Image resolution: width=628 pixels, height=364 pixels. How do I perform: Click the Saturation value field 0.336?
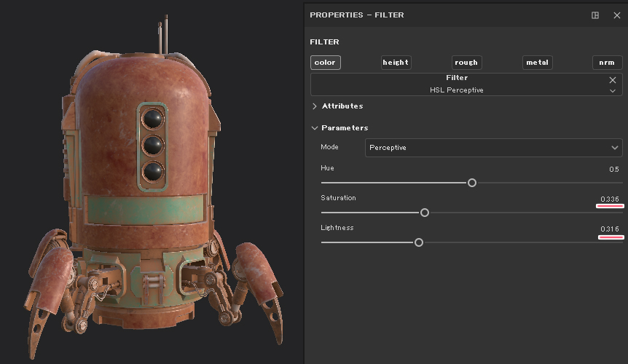610,199
